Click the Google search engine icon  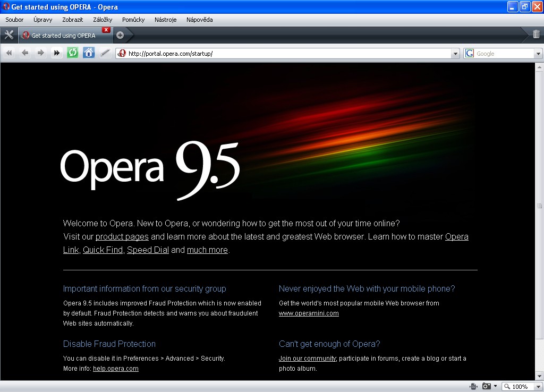point(470,54)
